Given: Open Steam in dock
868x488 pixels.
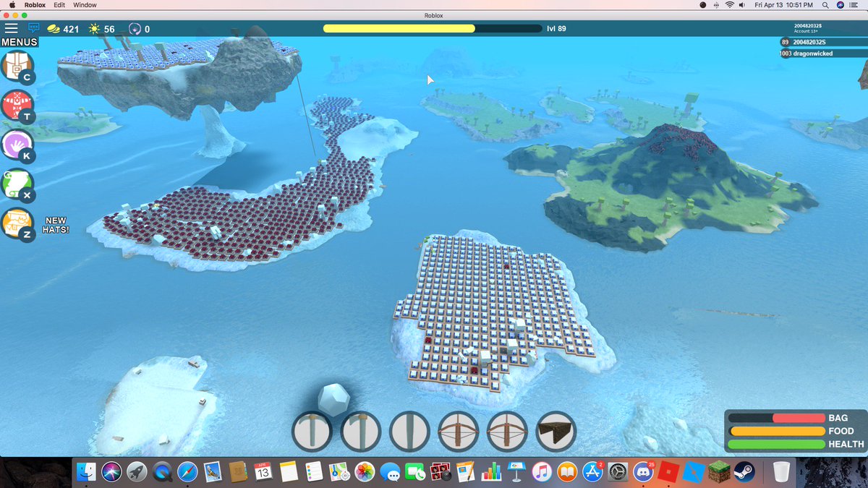Looking at the screenshot, I should [744, 472].
